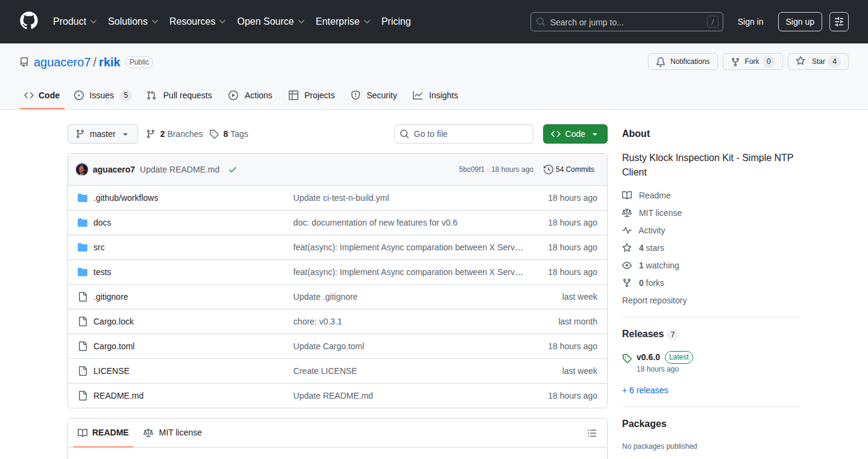Open the rkik repository name link
Screen dimensions: 868x459
tap(110, 62)
